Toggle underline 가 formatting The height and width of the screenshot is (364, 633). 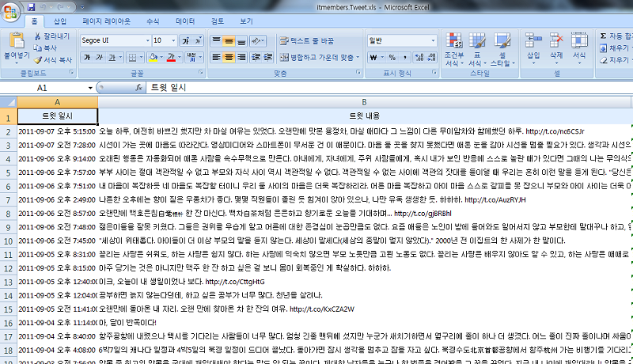pos(112,58)
